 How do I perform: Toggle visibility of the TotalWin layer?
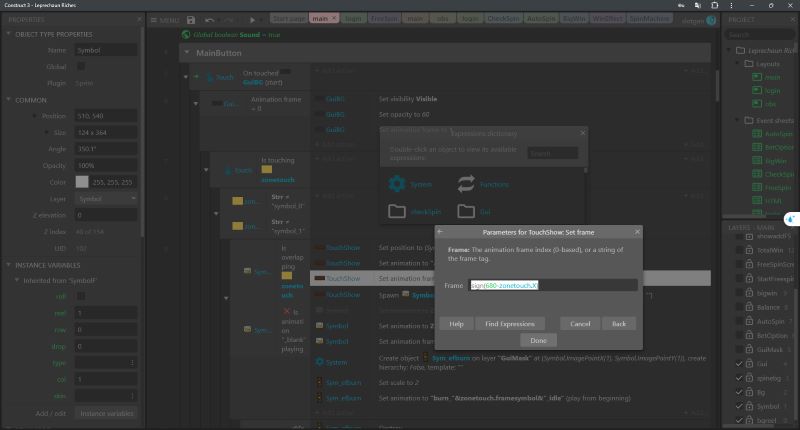click(739, 250)
